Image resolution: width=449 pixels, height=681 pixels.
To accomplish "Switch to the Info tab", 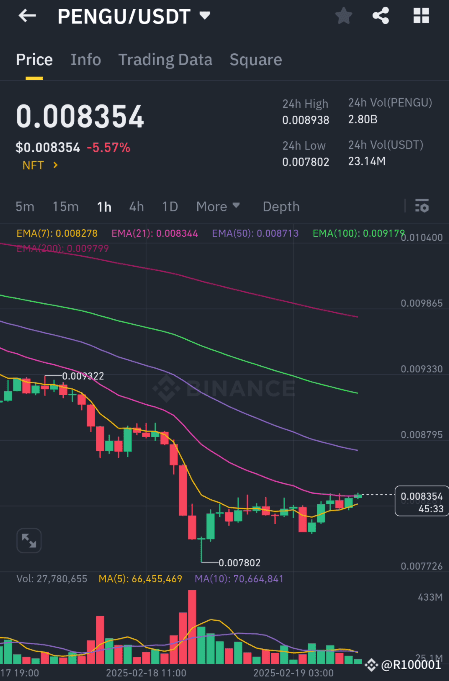I will [86, 60].
